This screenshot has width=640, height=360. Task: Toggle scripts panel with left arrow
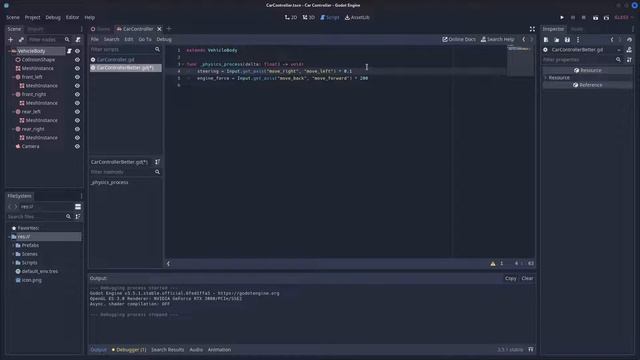[168, 264]
